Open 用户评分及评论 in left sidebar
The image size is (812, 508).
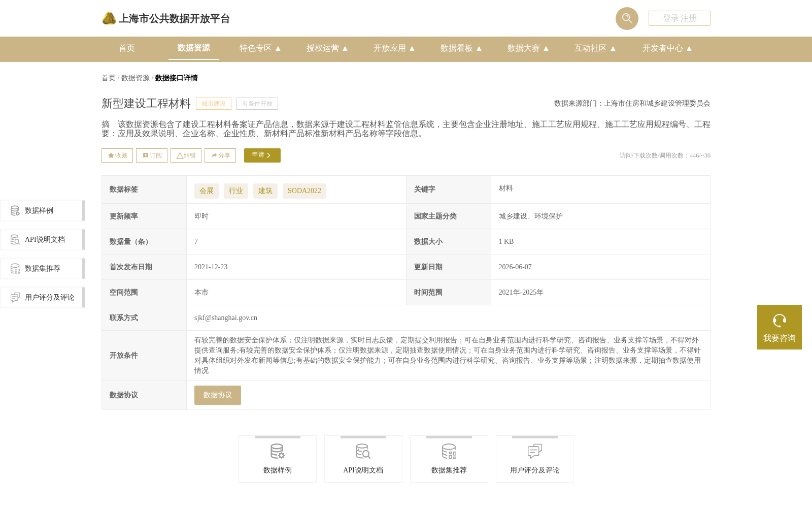(43, 298)
